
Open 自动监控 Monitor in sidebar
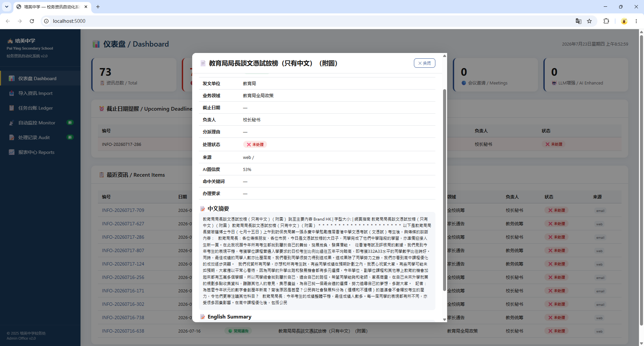40,123
